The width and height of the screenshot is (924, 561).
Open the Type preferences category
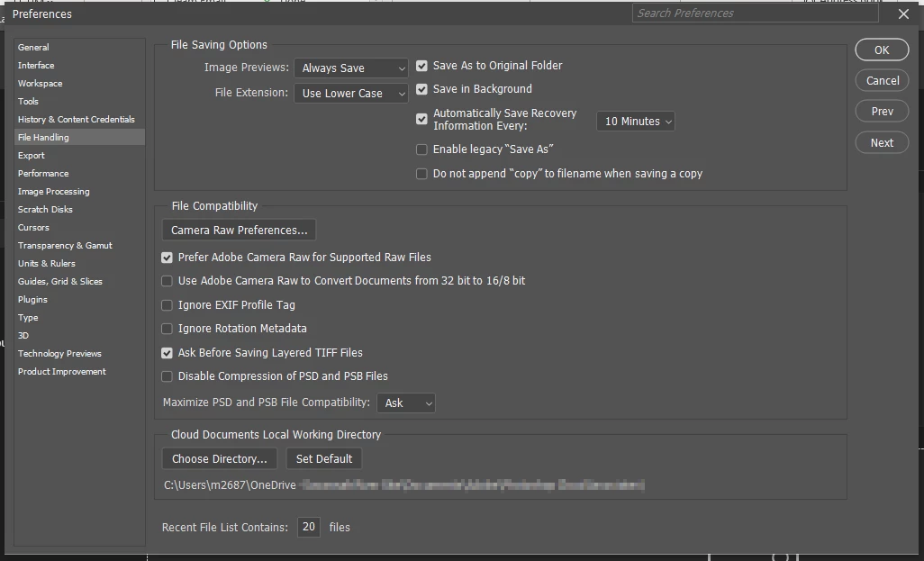coord(79,318)
